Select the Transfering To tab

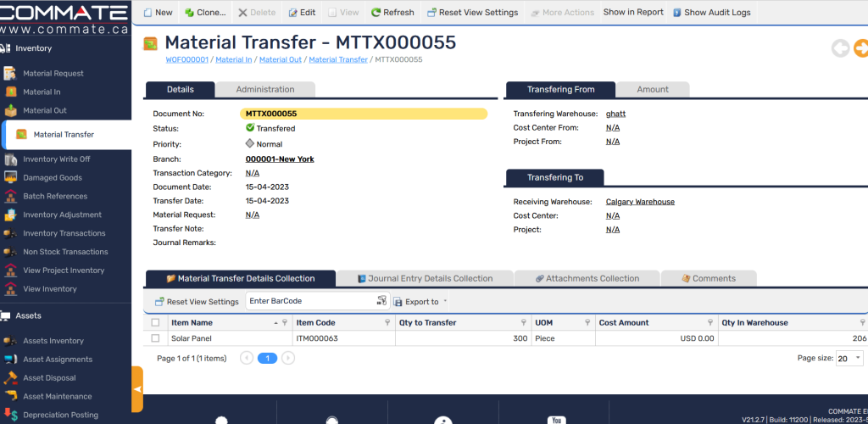tap(554, 178)
